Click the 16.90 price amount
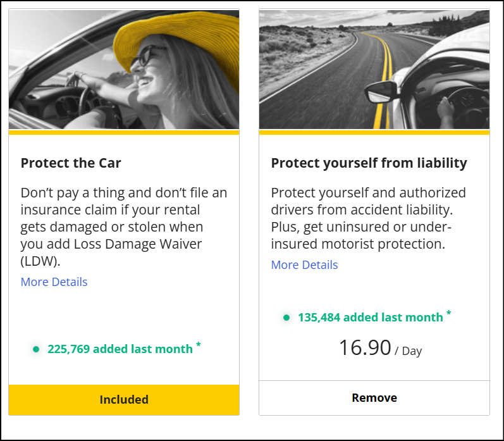 tap(365, 348)
